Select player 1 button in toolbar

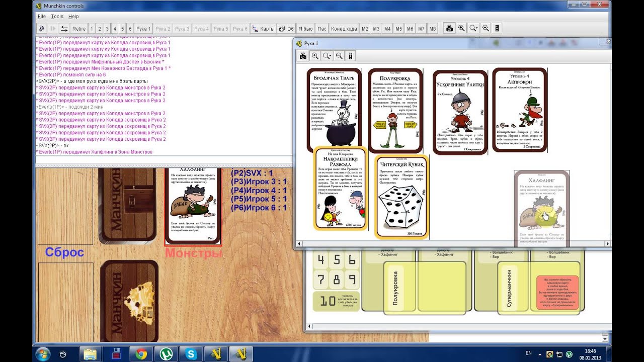point(92,29)
